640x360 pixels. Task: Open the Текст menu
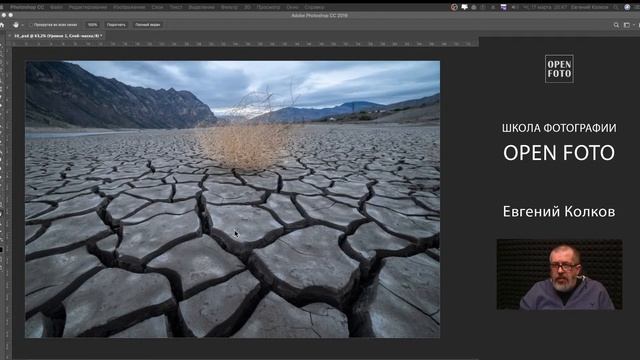[176, 7]
